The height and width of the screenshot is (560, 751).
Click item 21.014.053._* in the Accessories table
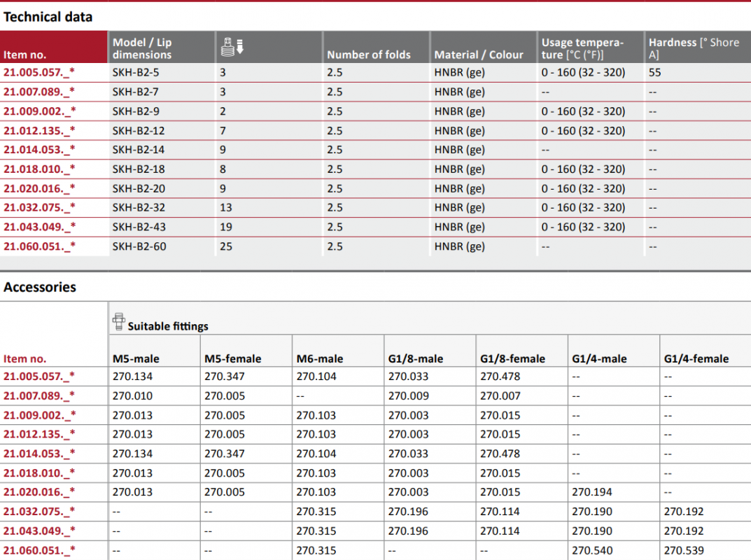[x=39, y=453]
